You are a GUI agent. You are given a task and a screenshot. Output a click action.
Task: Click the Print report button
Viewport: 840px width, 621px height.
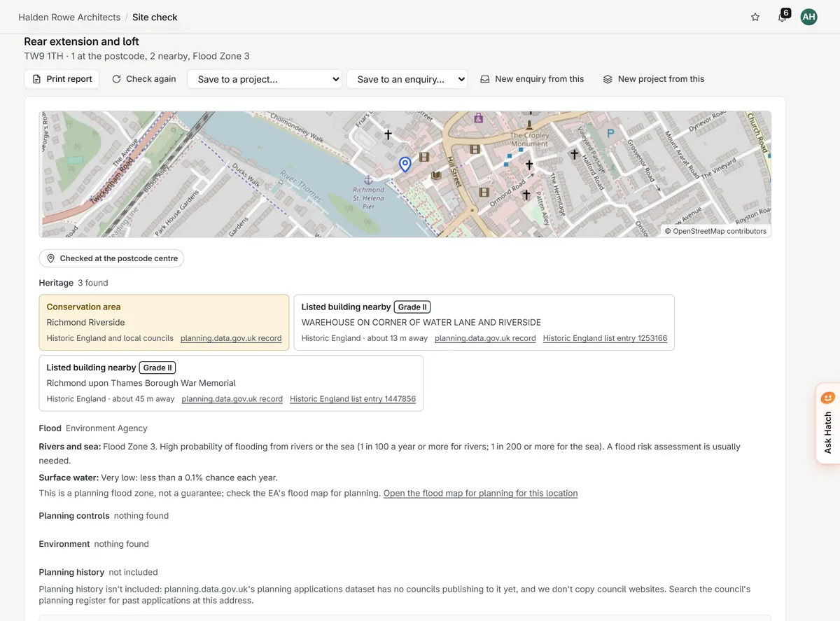tap(62, 79)
